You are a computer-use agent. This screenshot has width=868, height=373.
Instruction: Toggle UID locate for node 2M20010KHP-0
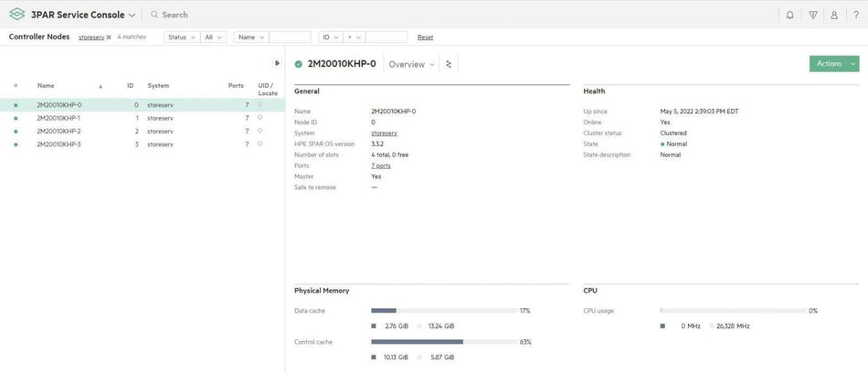tap(259, 104)
